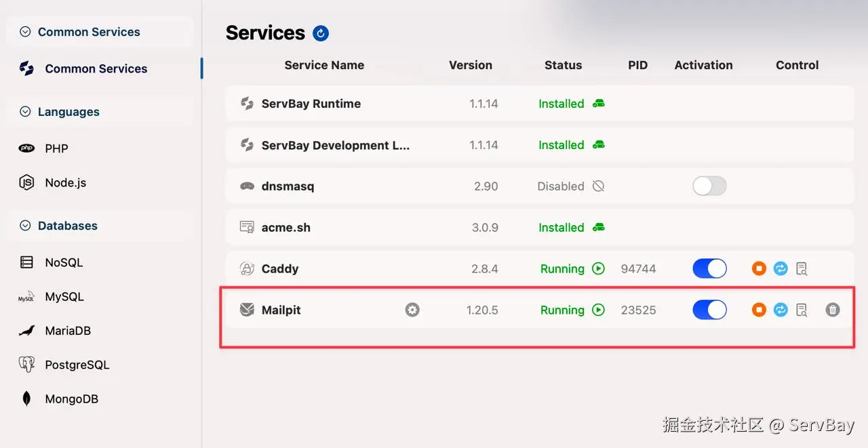Click the acme.sh certificate icon
This screenshot has height=448, width=868.
coord(248,228)
